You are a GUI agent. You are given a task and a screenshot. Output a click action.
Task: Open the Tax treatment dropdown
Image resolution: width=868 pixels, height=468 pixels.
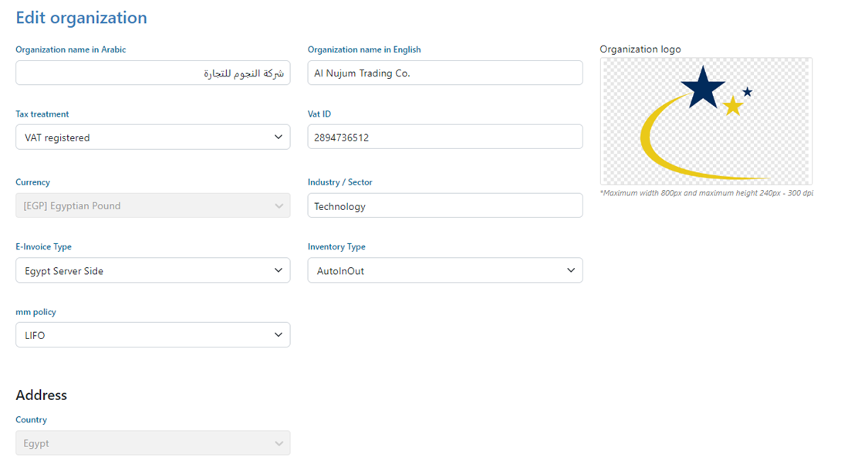[x=153, y=137]
